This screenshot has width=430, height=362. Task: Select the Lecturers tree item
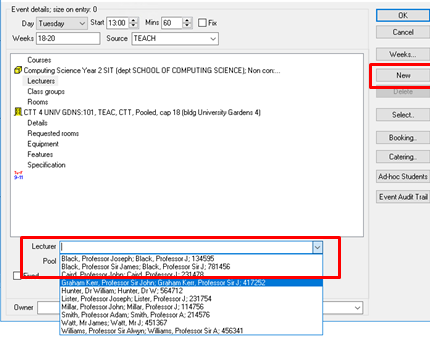point(41,81)
